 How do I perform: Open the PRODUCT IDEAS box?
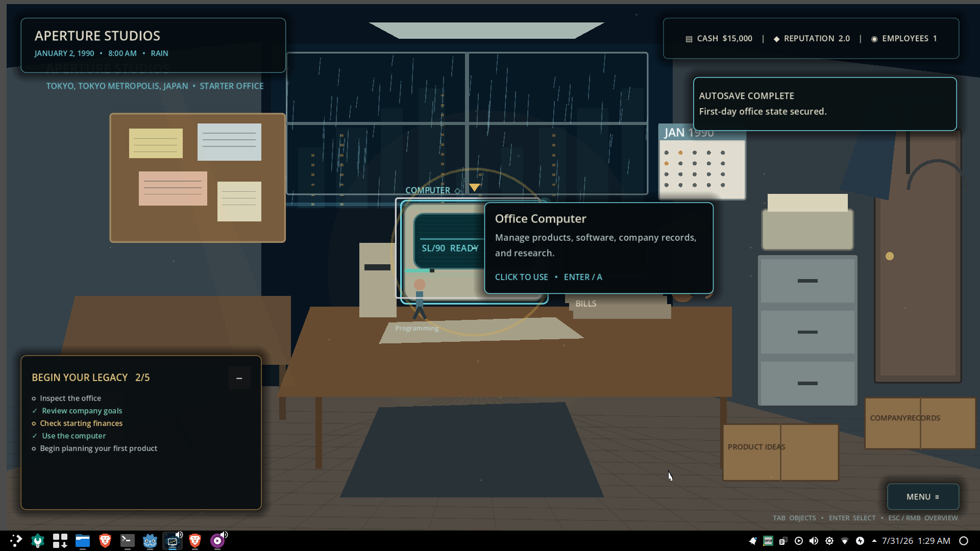pos(780,453)
